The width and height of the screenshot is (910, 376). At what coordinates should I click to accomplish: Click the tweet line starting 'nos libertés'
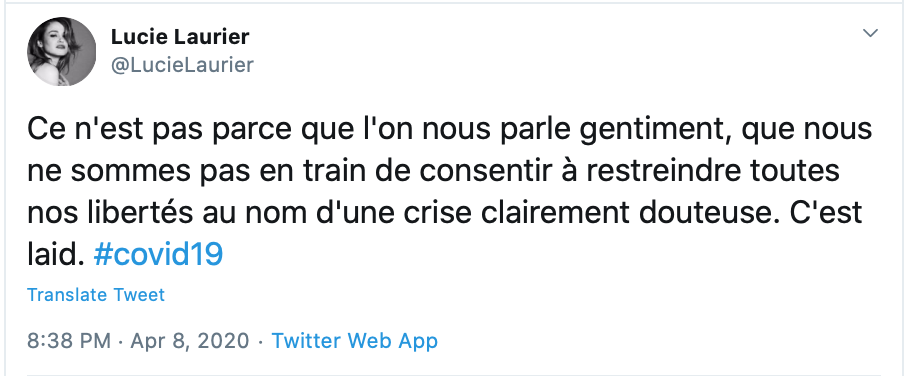[445, 213]
